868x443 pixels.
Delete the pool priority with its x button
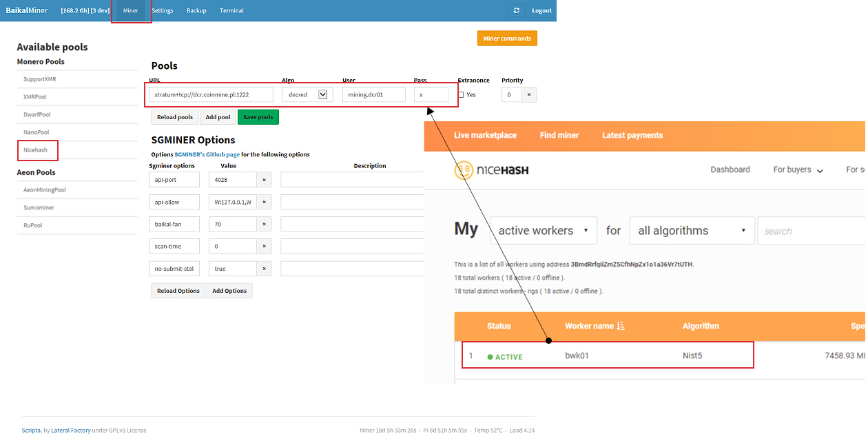click(x=529, y=94)
